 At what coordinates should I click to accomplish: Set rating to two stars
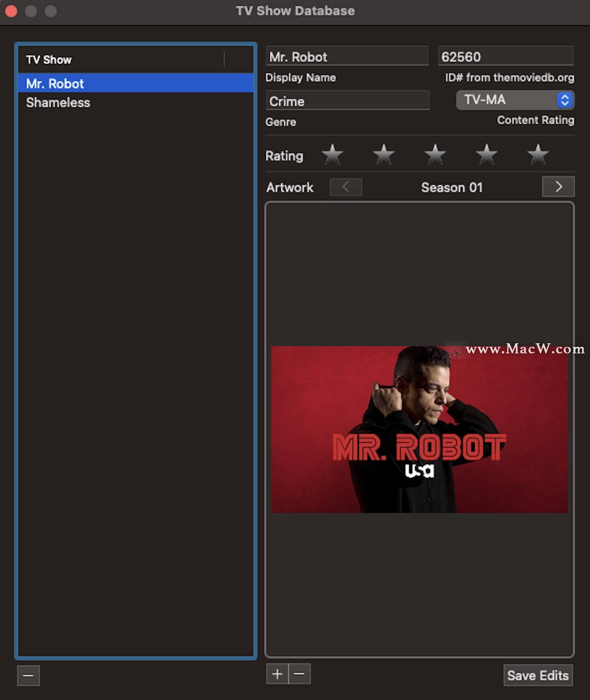[x=384, y=154]
